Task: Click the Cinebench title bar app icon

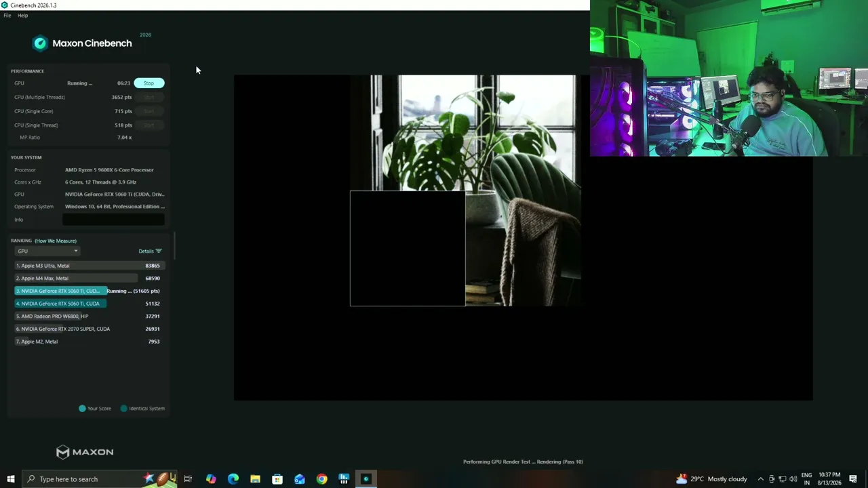Action: 5,5
